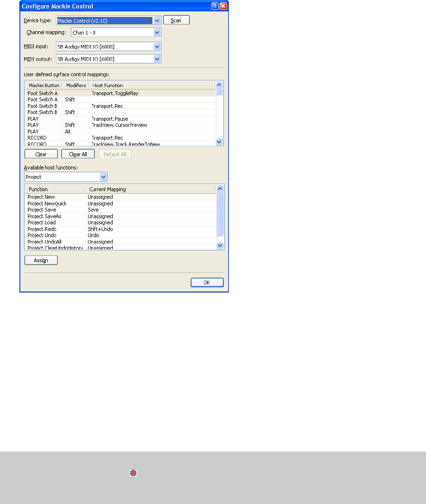Select PLAY Transport.Pause row
Screen dimensions: 426x504
click(120, 119)
